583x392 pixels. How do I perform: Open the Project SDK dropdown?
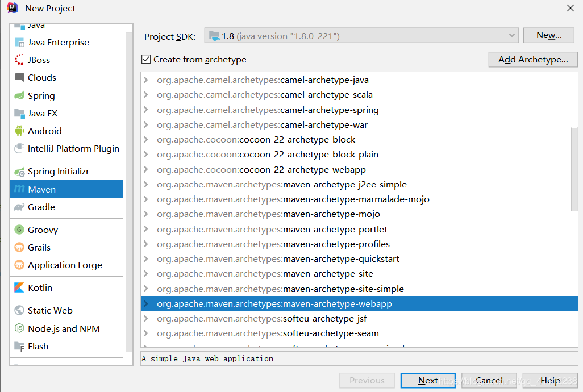tap(511, 36)
